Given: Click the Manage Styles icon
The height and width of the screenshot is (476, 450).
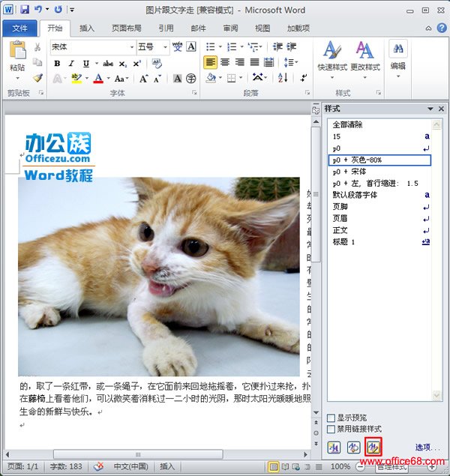Looking at the screenshot, I should 372,448.
